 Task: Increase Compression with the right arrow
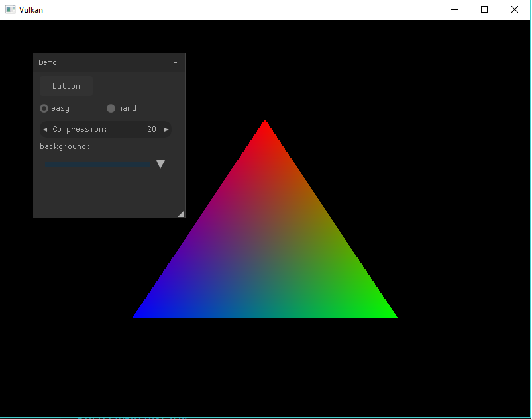(x=166, y=130)
